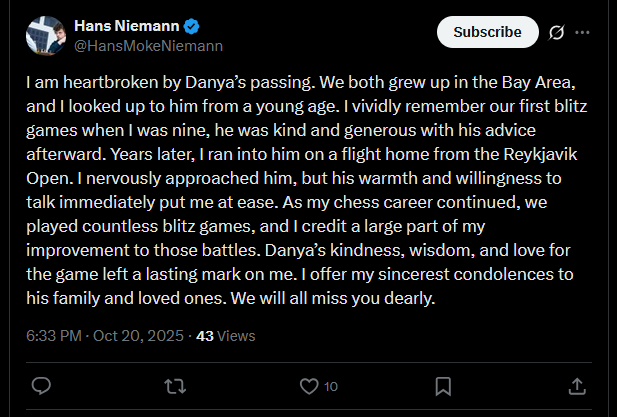Screen dimensions: 617x417
Task: Click the 6:33 PM timestamp
Action: (x=55, y=336)
